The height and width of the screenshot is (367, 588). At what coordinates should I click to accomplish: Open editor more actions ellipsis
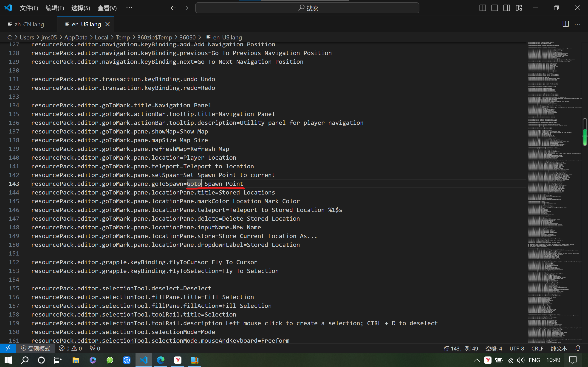coord(577,24)
